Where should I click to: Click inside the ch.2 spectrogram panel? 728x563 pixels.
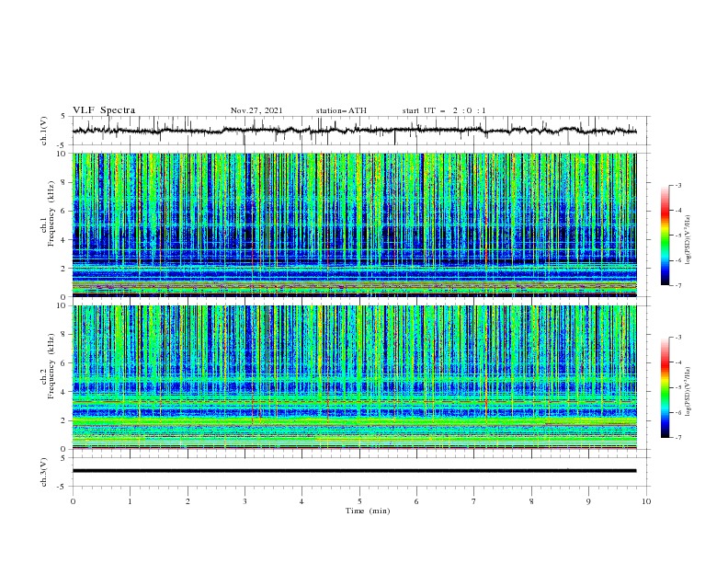354,377
